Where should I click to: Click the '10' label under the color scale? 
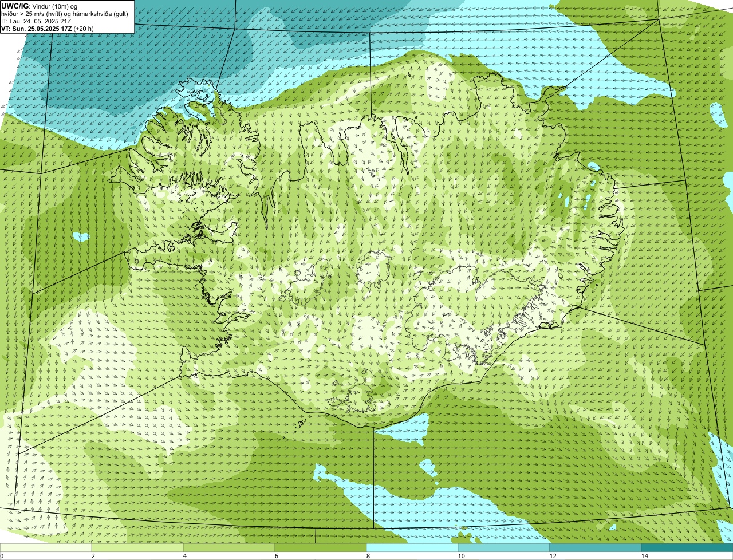click(462, 556)
